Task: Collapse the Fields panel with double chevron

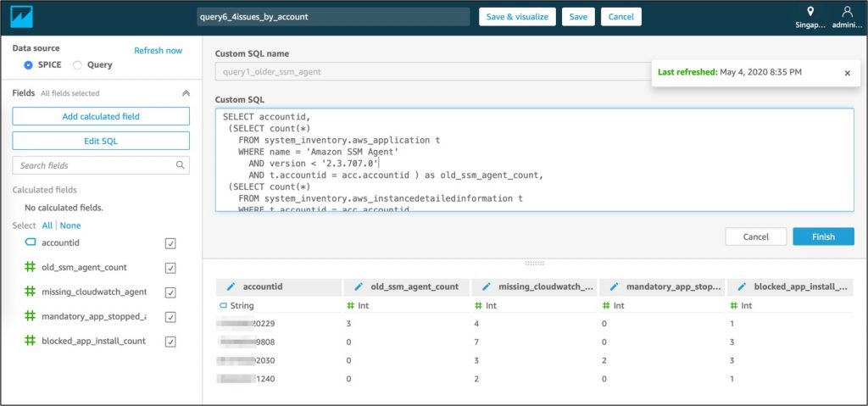Action: (x=186, y=93)
